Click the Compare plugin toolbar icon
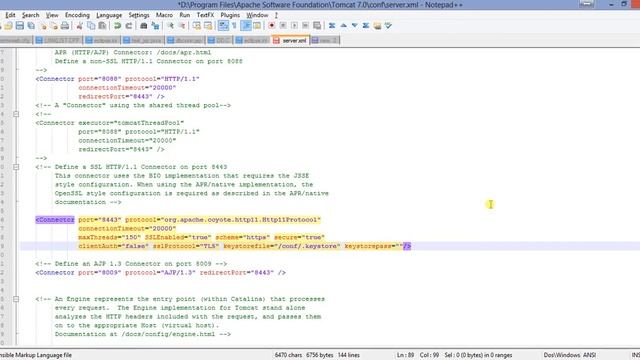The width and height of the screenshot is (640, 360). 332,26
